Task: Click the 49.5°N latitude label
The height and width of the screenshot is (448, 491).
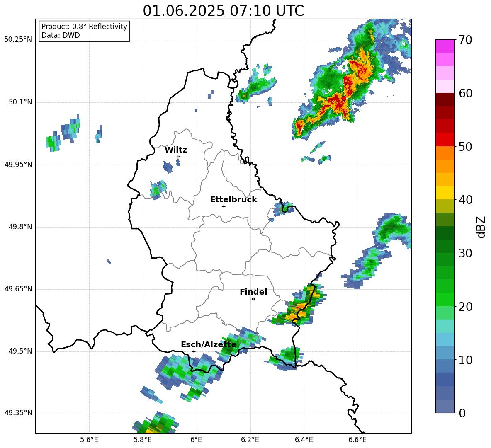Action: tap(20, 351)
